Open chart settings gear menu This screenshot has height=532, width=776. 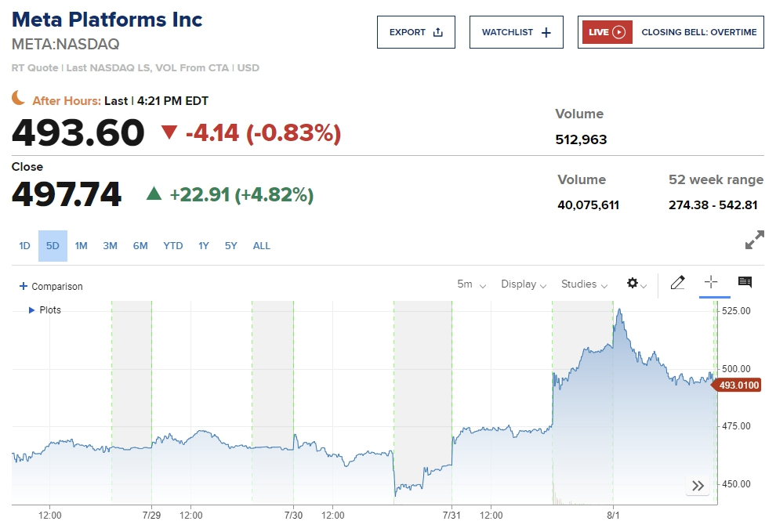[x=633, y=284]
